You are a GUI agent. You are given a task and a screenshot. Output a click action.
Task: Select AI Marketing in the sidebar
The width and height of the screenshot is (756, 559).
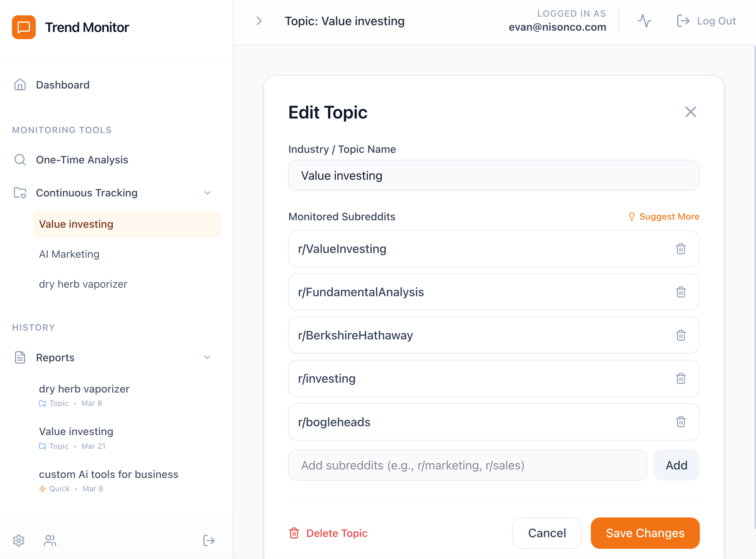pyautogui.click(x=69, y=254)
